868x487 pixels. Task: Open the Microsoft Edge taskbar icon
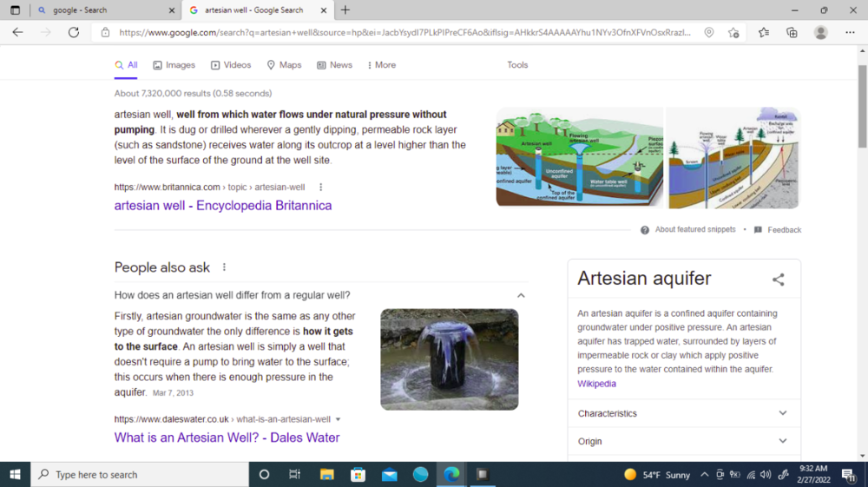pos(451,474)
